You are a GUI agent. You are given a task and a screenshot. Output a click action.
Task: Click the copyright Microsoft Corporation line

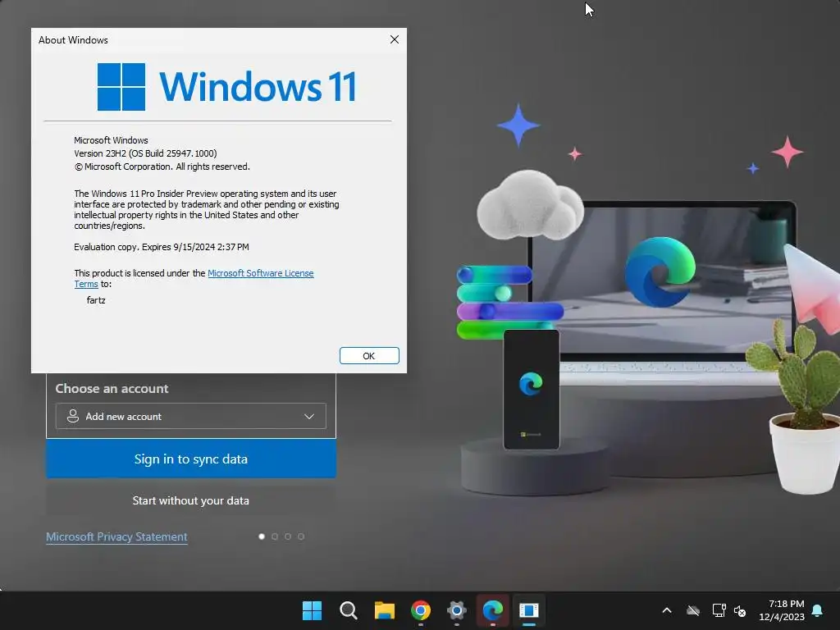(162, 167)
